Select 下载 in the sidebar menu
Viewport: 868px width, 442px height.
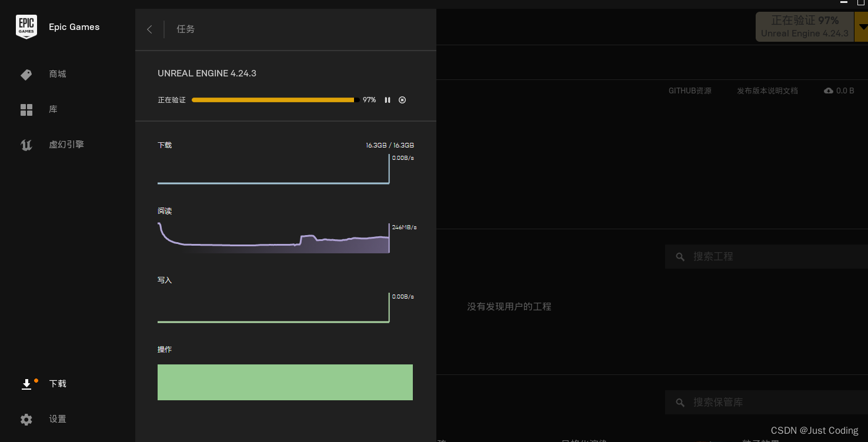[58, 383]
